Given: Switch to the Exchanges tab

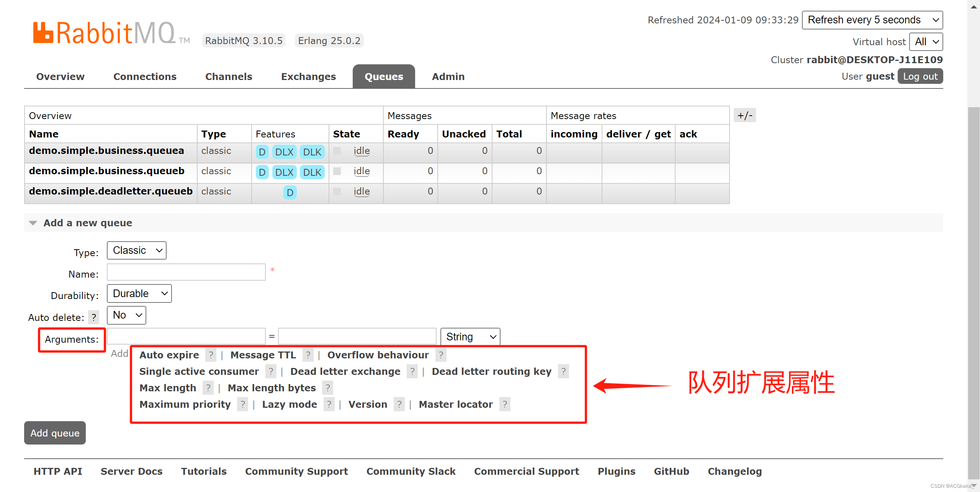Looking at the screenshot, I should pyautogui.click(x=309, y=76).
